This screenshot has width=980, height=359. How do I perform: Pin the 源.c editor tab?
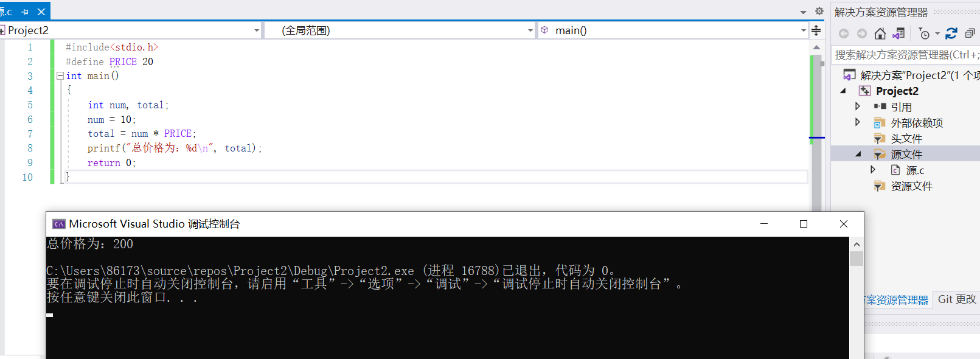pos(25,12)
